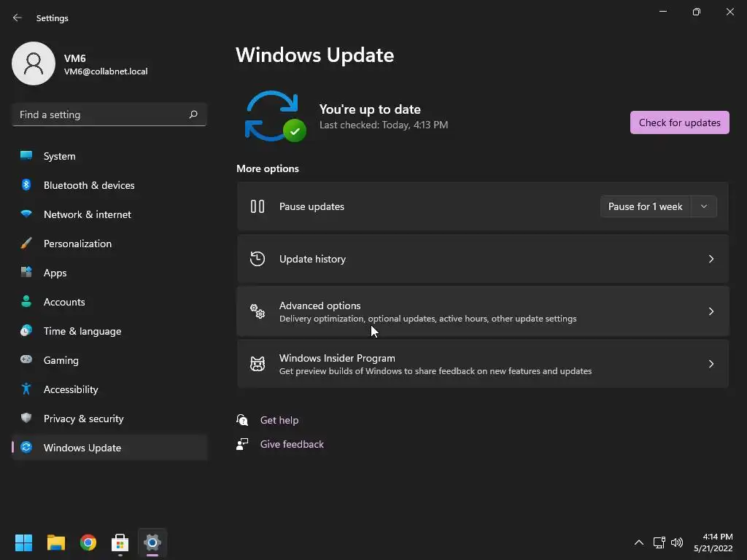Open Microsoft Store from taskbar
747x560 pixels.
pos(120,542)
